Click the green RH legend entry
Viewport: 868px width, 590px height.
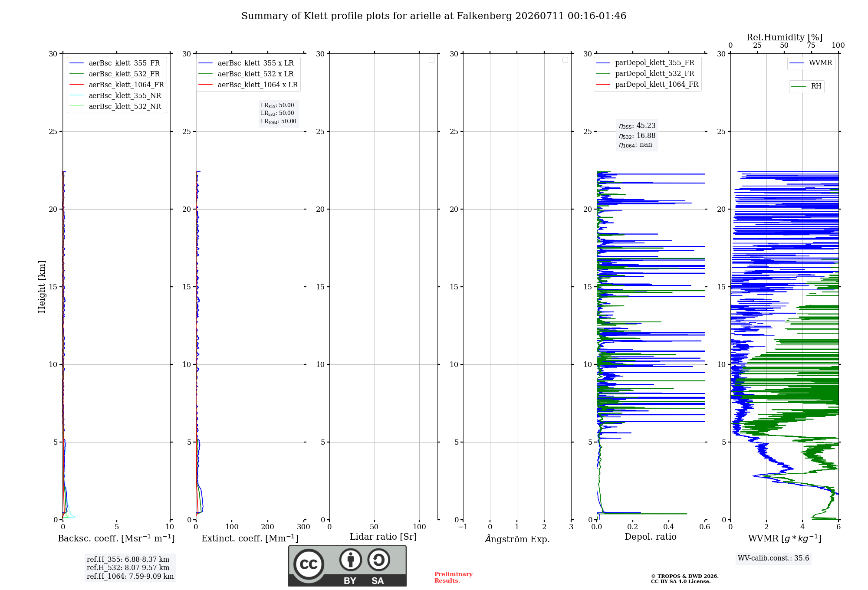(x=806, y=86)
